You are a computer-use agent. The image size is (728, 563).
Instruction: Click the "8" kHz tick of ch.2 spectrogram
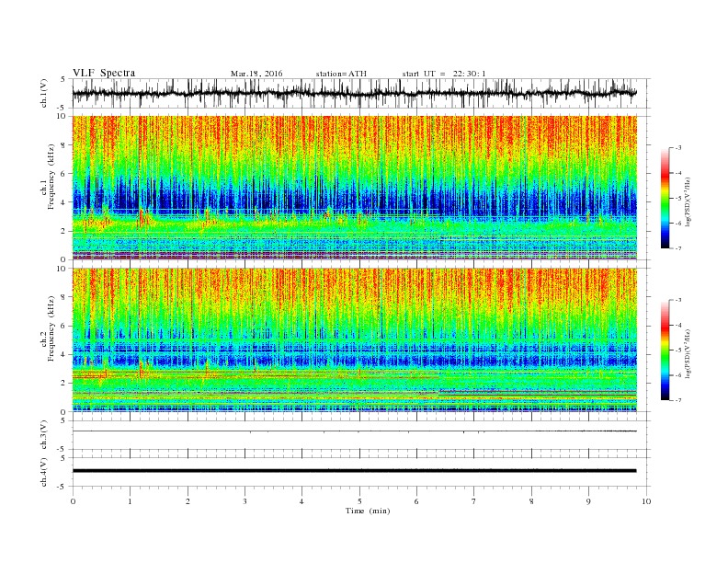pos(64,297)
